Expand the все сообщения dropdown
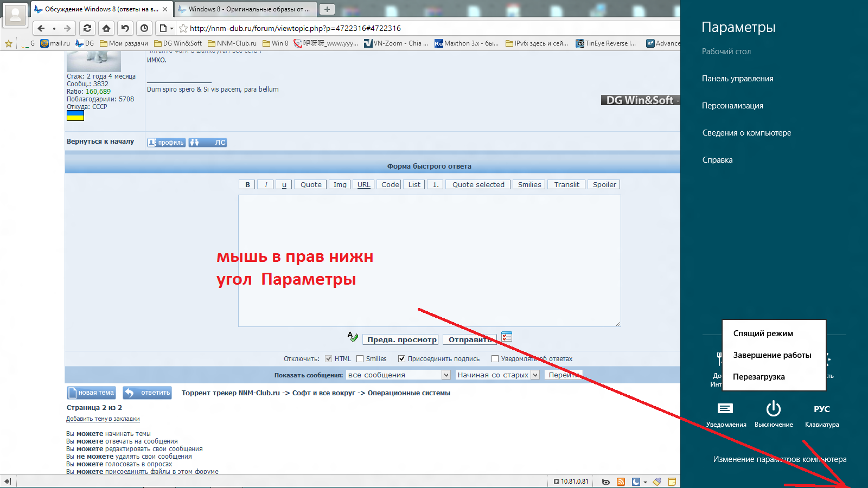868x488 pixels. pyautogui.click(x=446, y=375)
